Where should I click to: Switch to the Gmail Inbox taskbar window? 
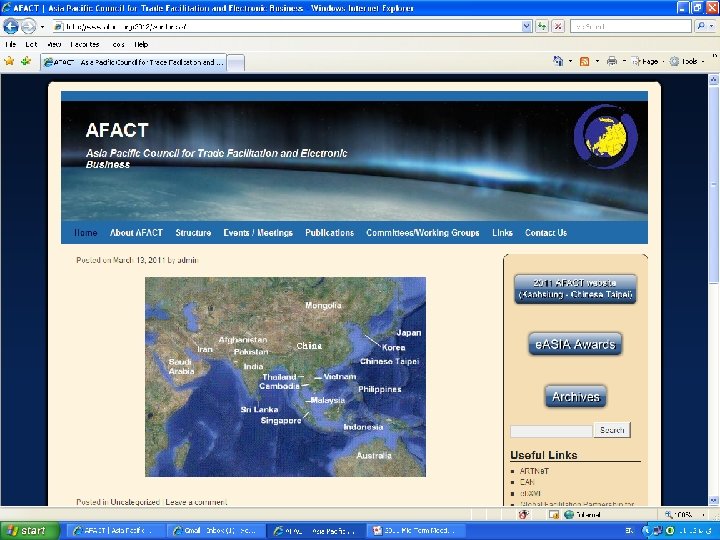[x=216, y=531]
